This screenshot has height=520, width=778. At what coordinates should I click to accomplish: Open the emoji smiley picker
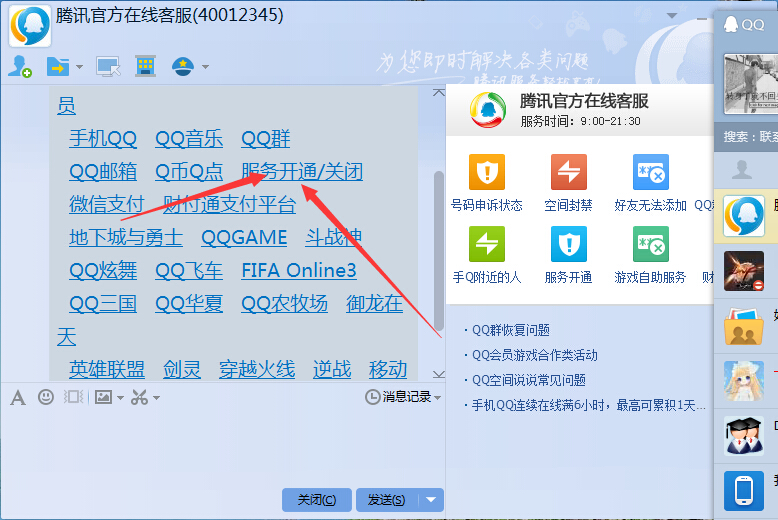coord(46,397)
